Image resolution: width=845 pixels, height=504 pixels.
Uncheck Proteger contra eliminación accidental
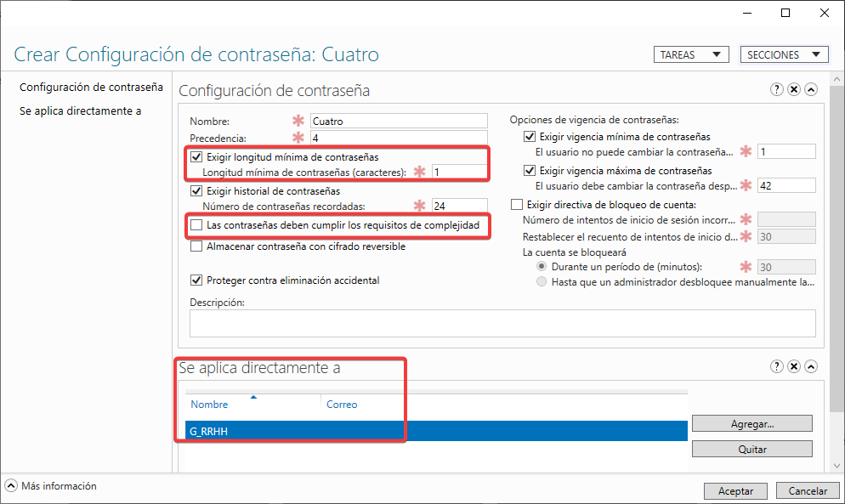(197, 280)
